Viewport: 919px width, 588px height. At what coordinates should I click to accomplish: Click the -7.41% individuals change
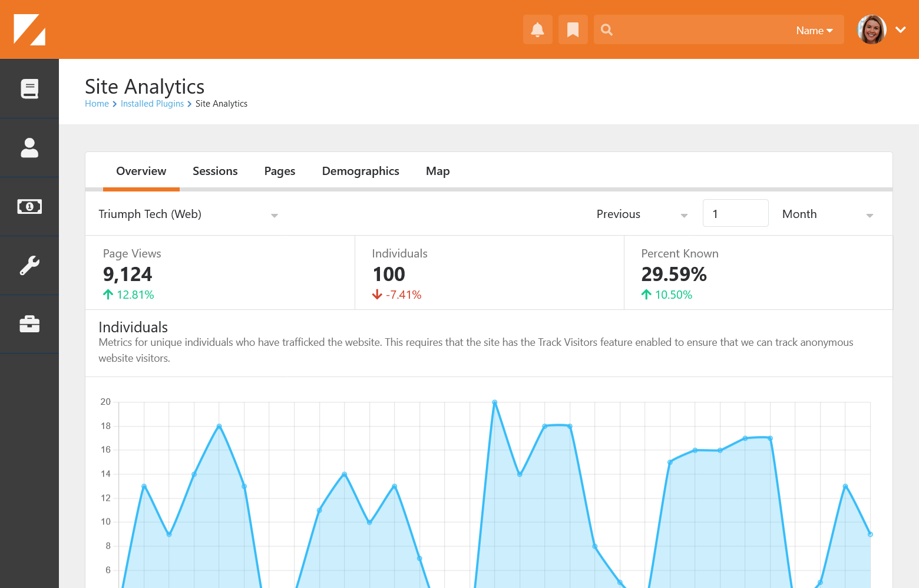(397, 295)
